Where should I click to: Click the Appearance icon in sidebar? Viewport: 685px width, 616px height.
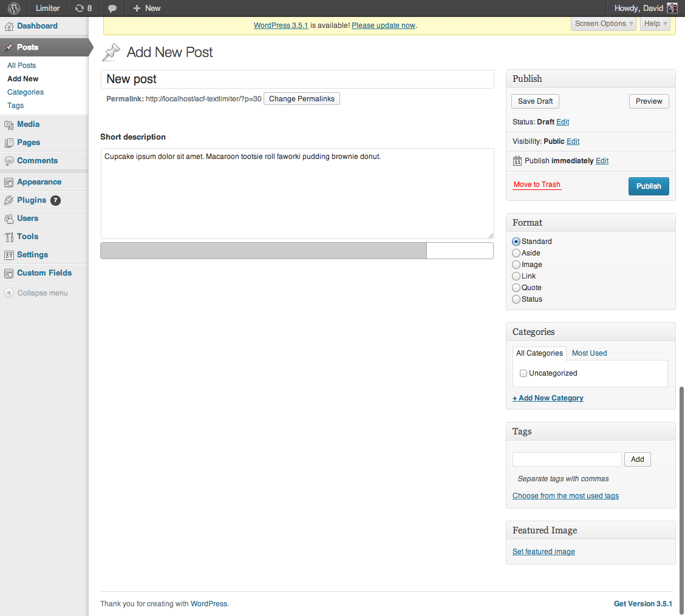pos(9,182)
